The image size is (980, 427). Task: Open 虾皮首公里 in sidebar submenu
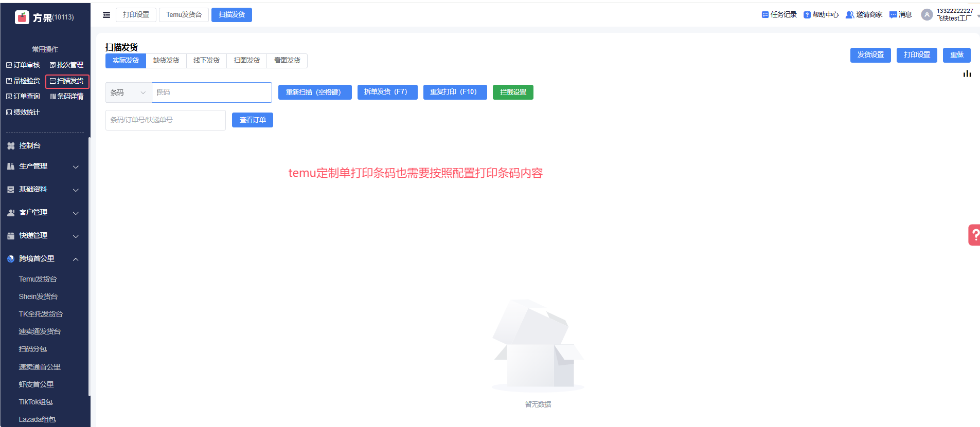point(36,385)
